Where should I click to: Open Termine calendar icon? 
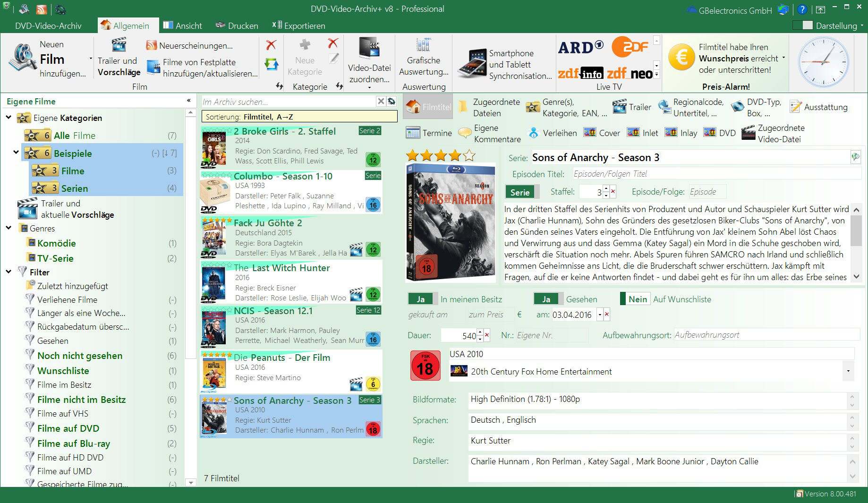(x=414, y=133)
